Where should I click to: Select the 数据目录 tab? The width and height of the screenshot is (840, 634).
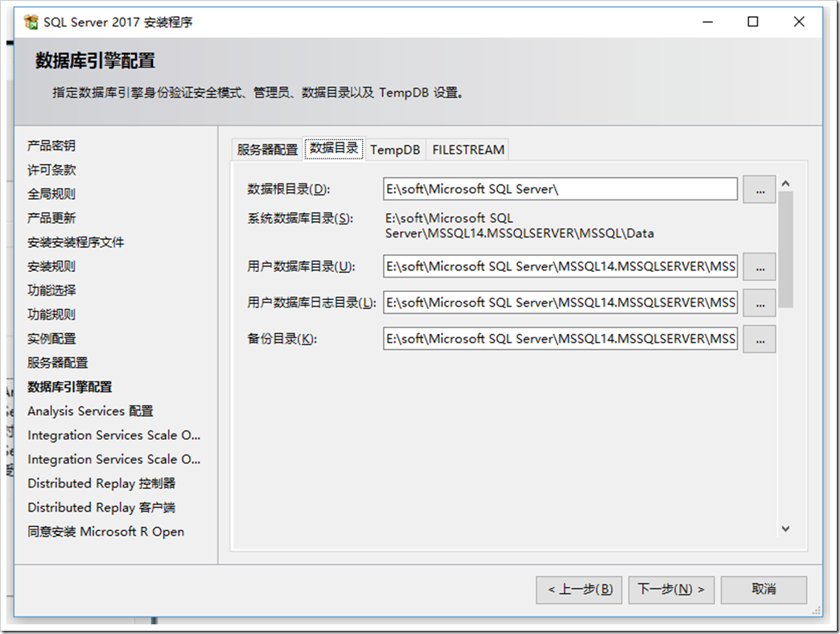click(334, 148)
